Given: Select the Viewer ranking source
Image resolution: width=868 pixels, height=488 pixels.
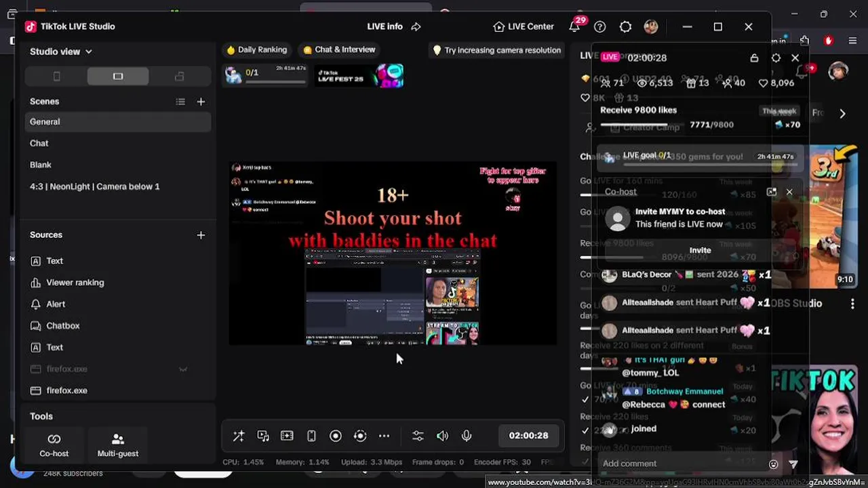Looking at the screenshot, I should point(118,283).
